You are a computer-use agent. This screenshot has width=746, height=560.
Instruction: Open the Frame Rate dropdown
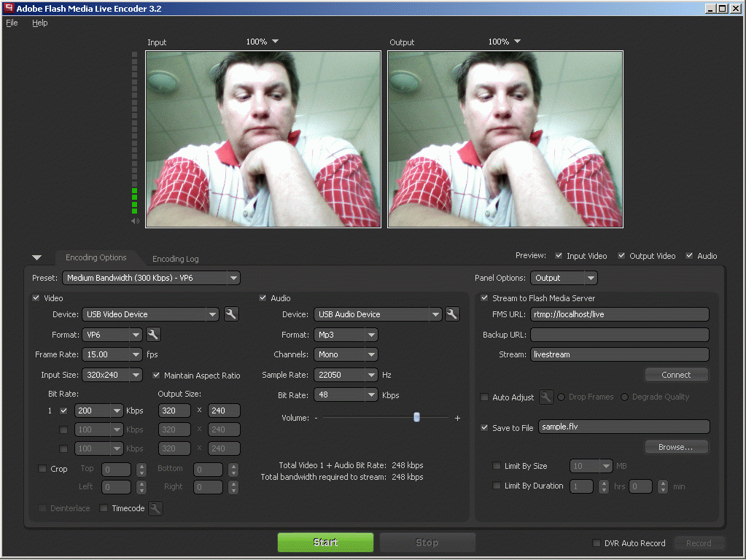tap(136, 355)
